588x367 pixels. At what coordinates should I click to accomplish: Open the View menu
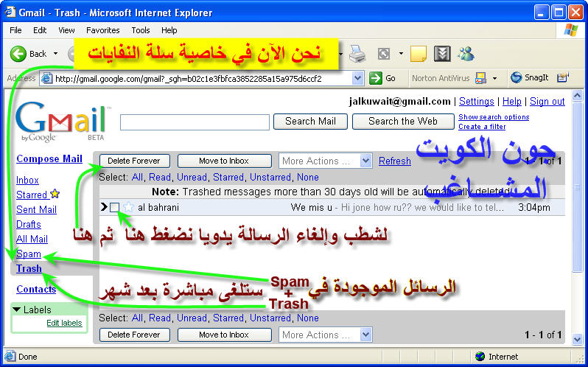tap(66, 30)
